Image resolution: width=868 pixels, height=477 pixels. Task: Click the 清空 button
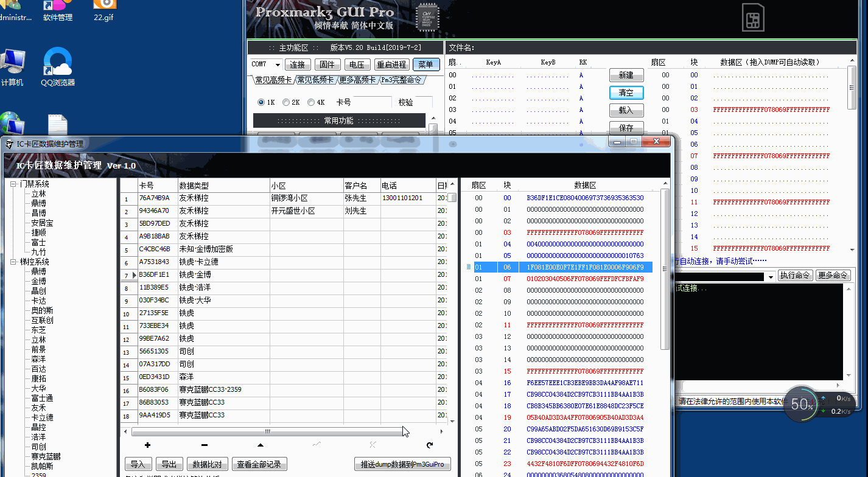tap(626, 92)
